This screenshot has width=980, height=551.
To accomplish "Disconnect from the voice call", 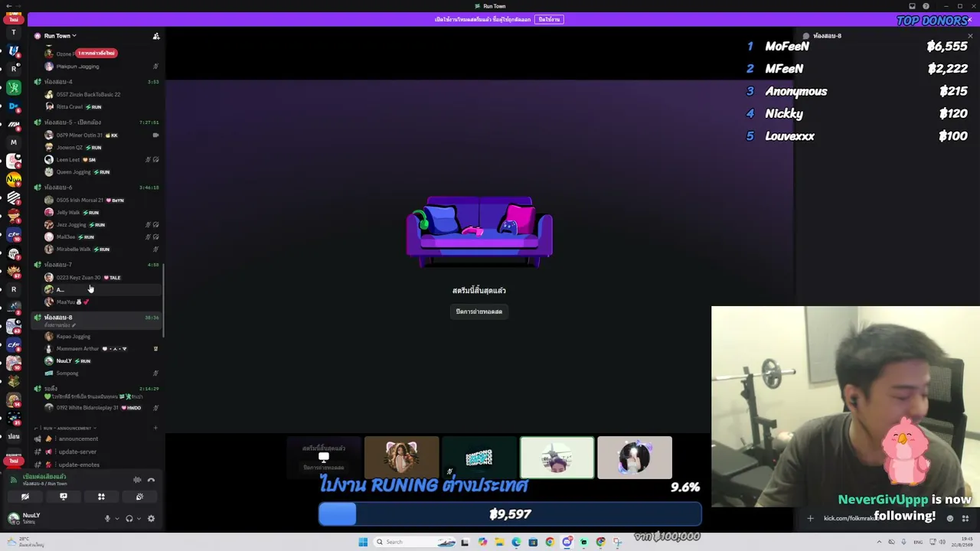I will (151, 480).
